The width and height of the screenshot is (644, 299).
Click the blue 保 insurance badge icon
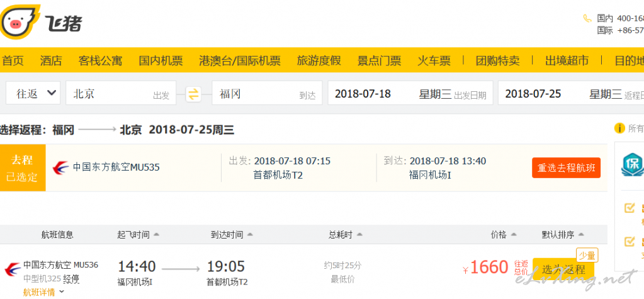pos(632,165)
